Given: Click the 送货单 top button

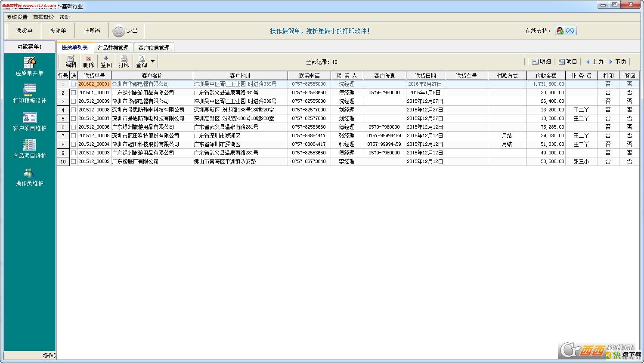Looking at the screenshot, I should coord(24,31).
